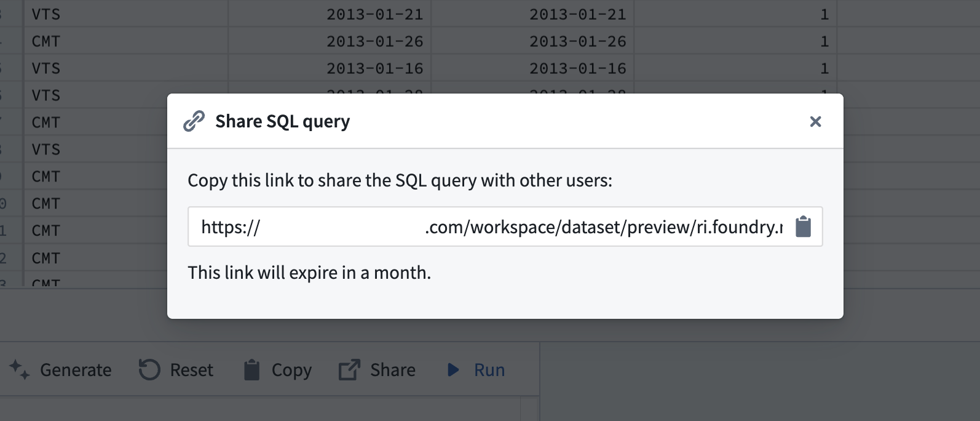980x421 pixels.
Task: Select the value 1 cell in 2013-01-26 row
Action: coord(824,41)
